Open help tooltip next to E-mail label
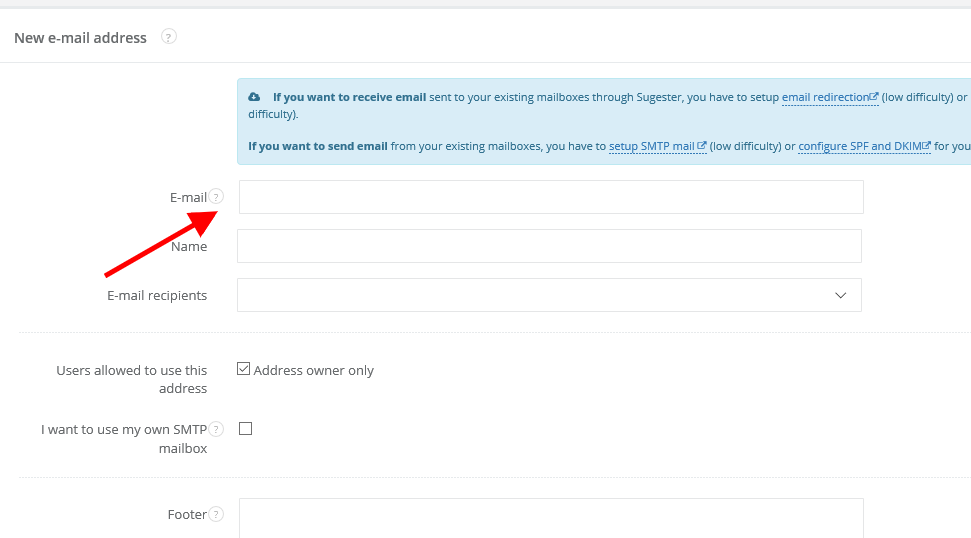 (x=216, y=197)
